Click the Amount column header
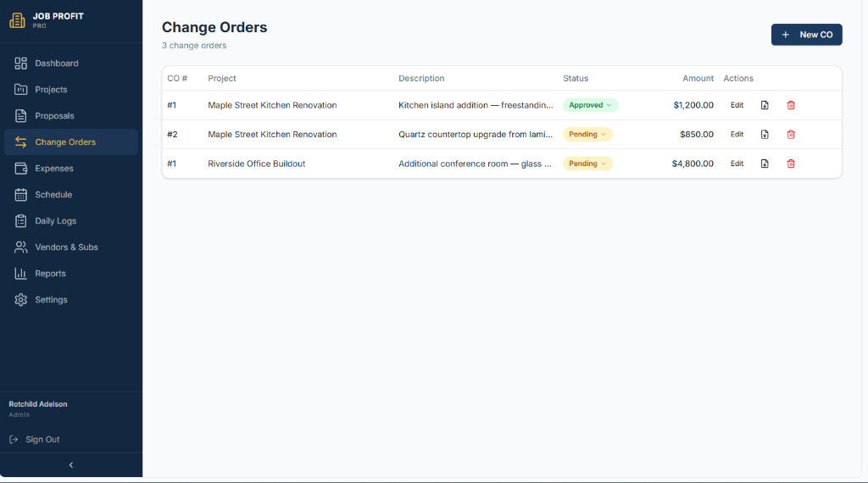The image size is (868, 483). click(x=698, y=79)
